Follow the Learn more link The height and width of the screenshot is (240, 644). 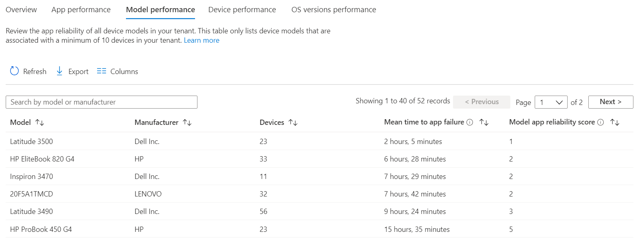coord(202,40)
